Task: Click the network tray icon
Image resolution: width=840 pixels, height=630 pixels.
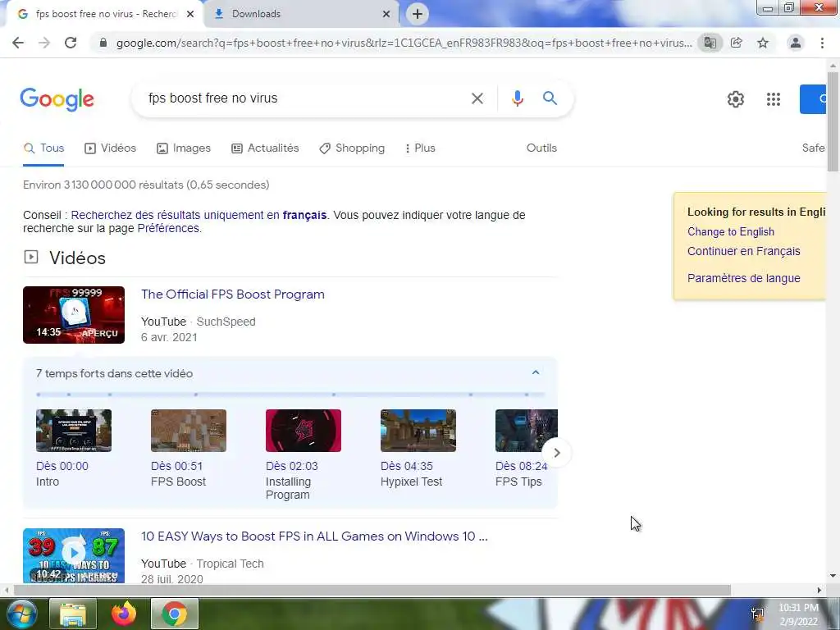Action: point(757,614)
